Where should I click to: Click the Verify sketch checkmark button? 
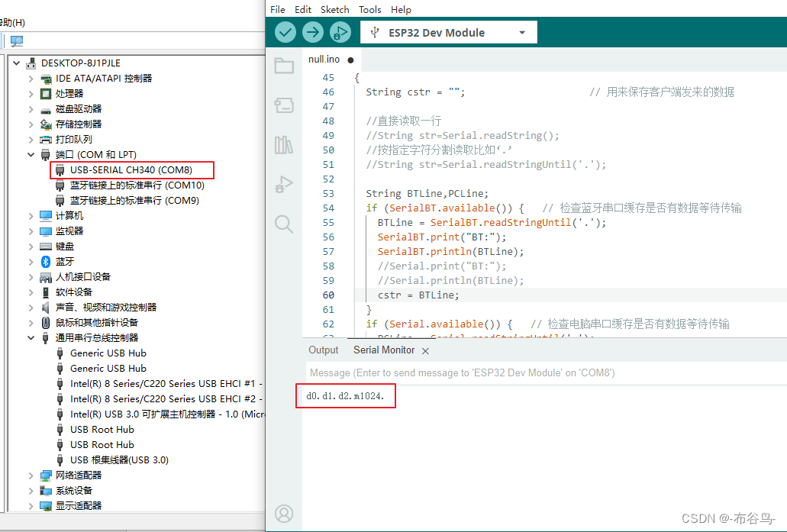[285, 32]
